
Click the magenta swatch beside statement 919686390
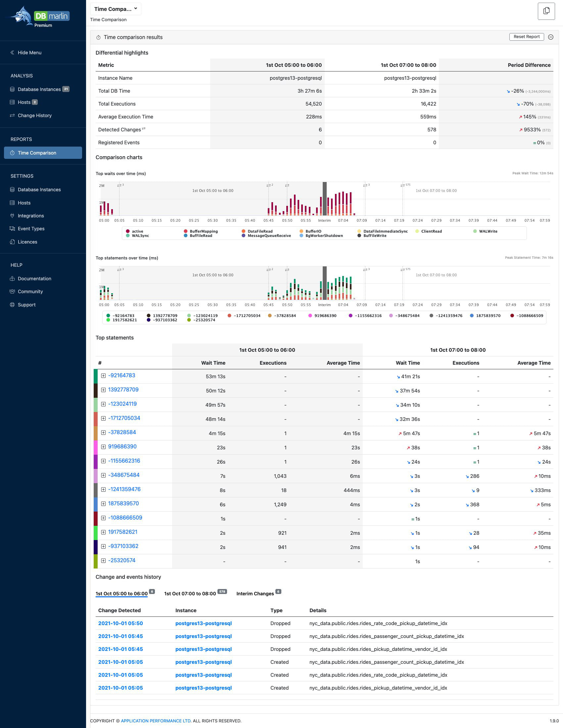(96, 447)
